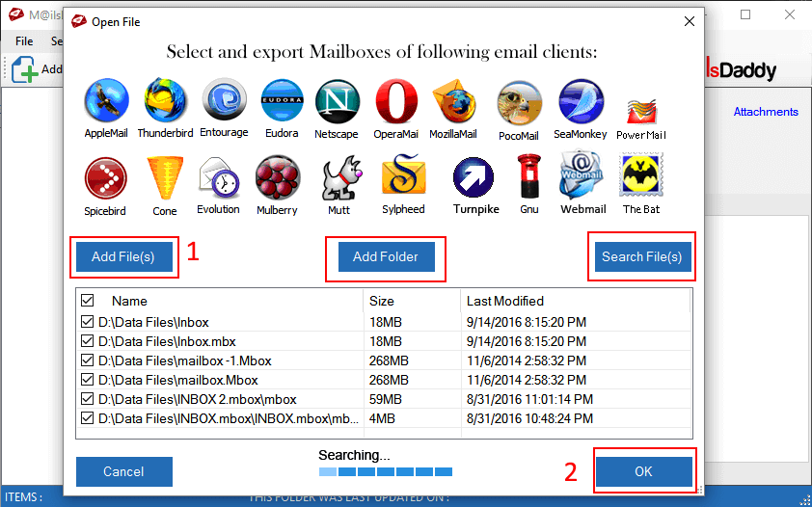
Task: Uncheck the INBOX 2.mbox\mbox checkbox
Action: click(88, 399)
